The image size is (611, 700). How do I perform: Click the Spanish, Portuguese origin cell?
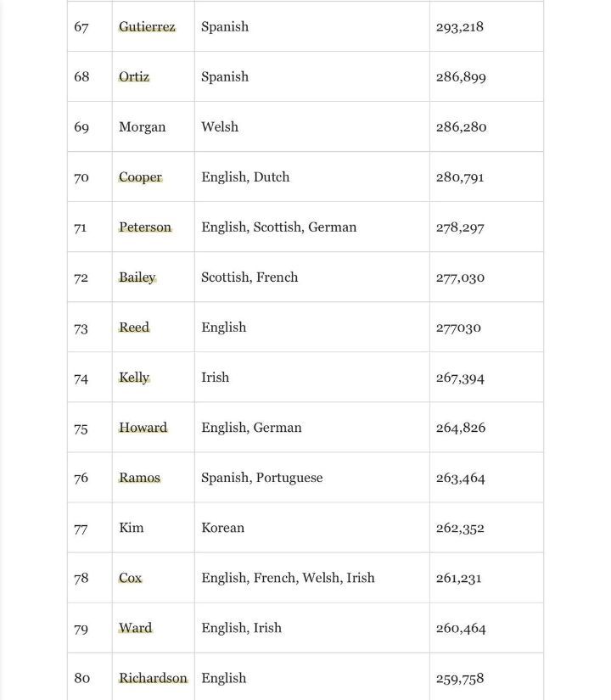coord(261,478)
